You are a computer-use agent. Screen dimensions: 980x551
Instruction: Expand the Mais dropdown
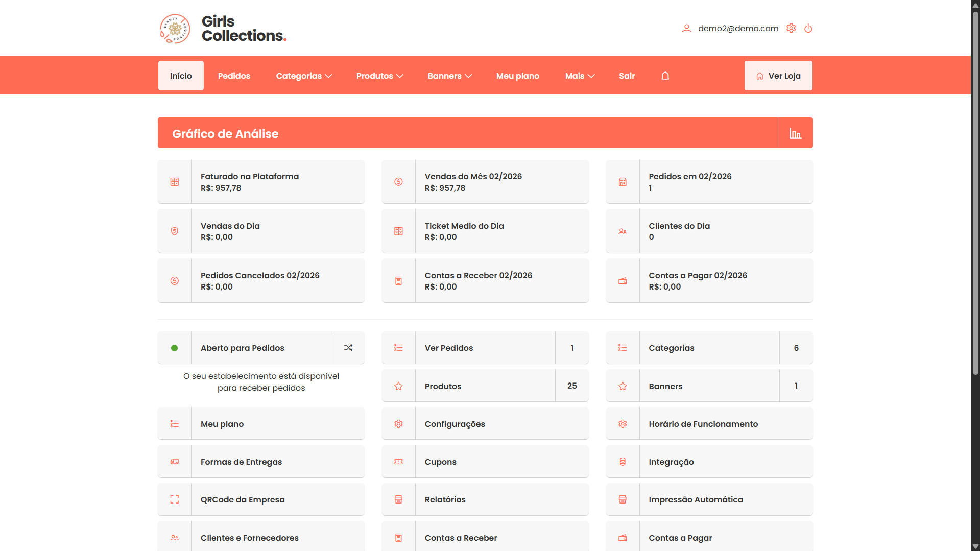580,76
